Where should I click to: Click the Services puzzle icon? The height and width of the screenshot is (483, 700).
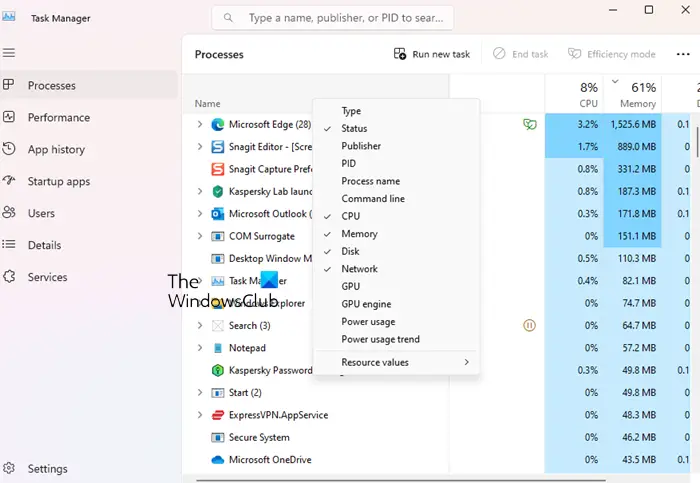coord(9,276)
